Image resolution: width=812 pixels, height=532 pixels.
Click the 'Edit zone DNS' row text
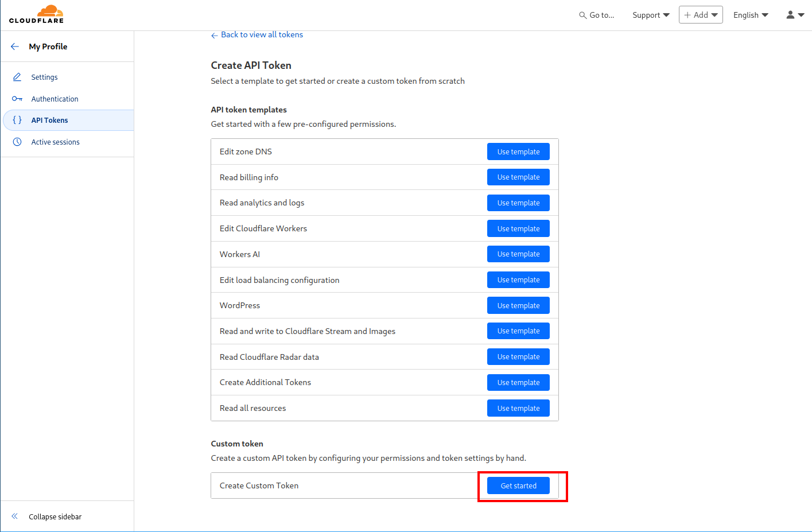coord(246,152)
